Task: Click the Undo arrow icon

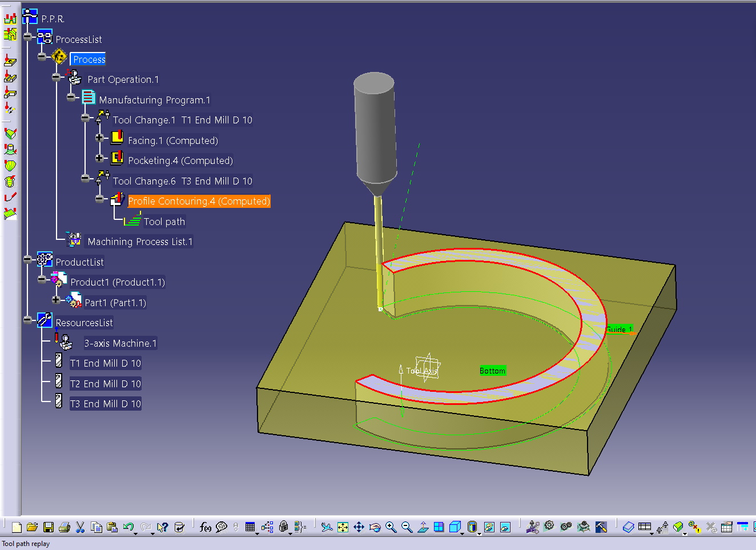Action: pos(128,527)
